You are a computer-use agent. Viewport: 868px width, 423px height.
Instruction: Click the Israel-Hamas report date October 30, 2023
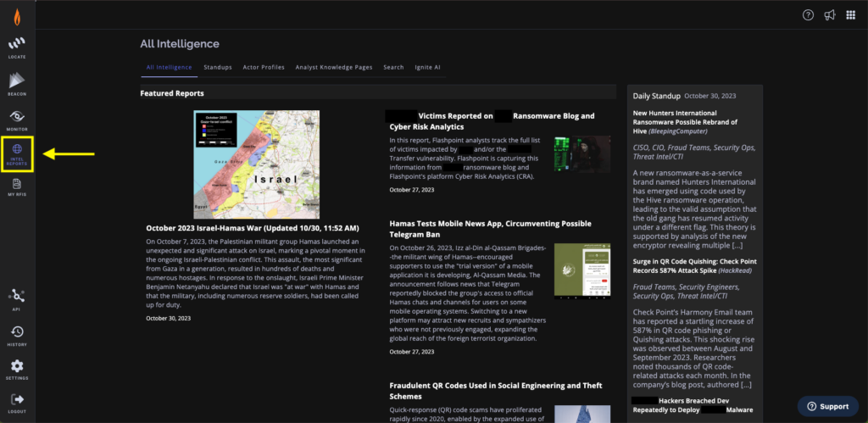pyautogui.click(x=169, y=319)
